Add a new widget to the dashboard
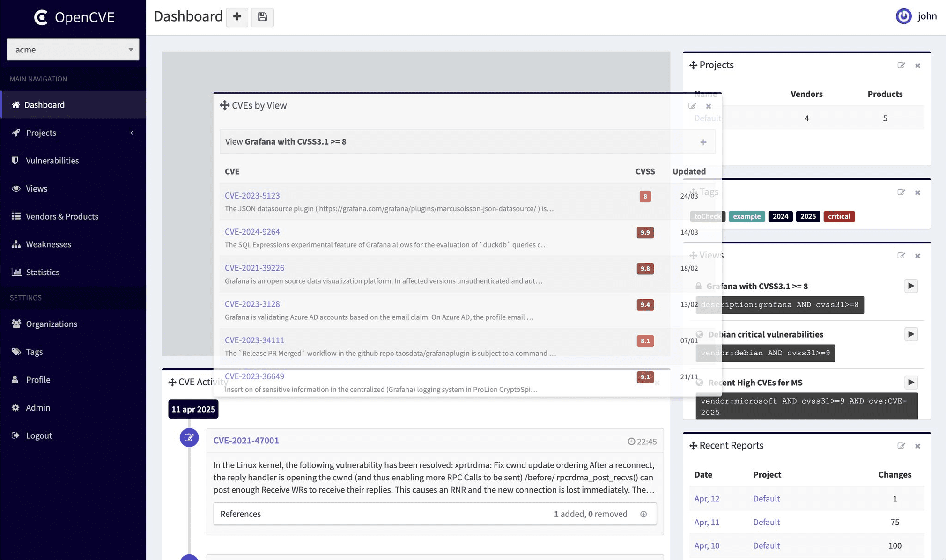Viewport: 946px width, 560px height. 237,17
